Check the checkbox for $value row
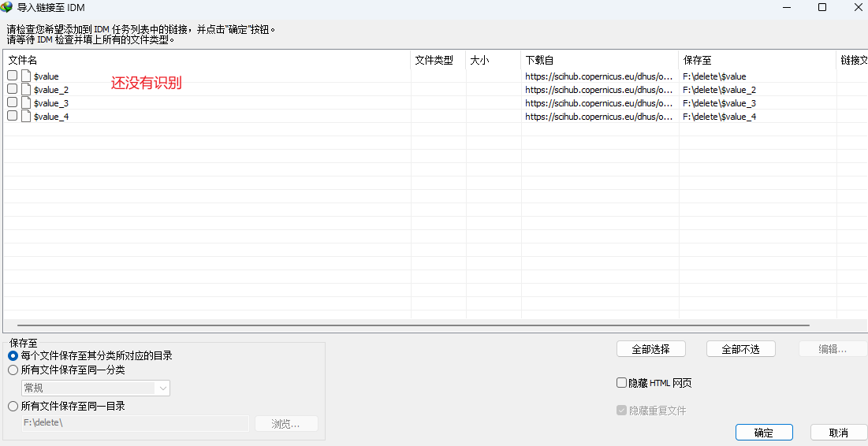868x446 pixels. 13,76
